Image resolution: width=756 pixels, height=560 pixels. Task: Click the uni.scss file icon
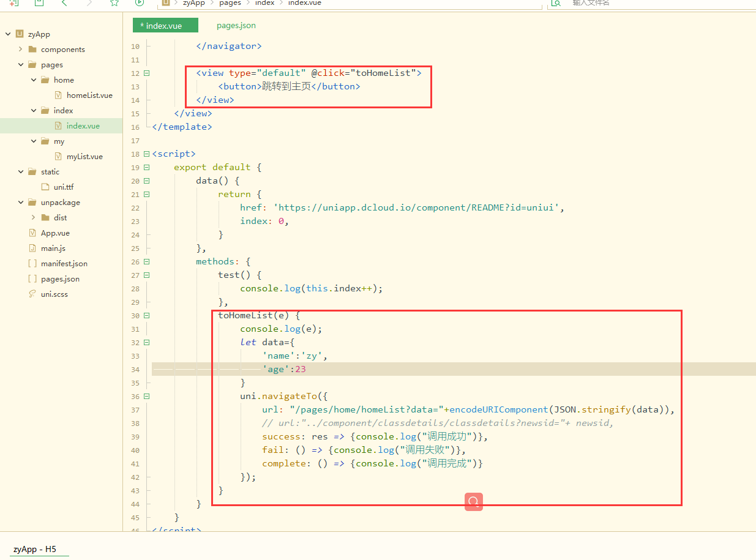[32, 294]
